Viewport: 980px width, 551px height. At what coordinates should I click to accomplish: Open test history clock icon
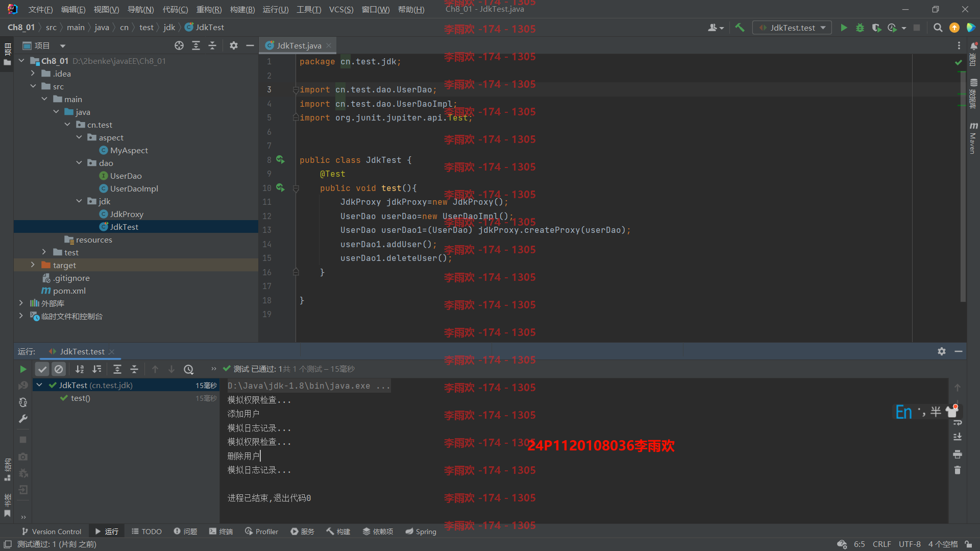coord(189,369)
